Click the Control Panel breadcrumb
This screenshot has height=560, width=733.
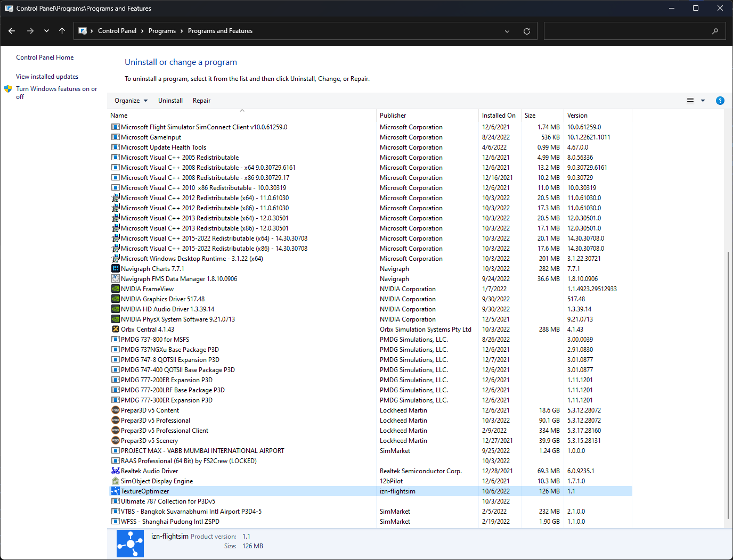point(117,31)
